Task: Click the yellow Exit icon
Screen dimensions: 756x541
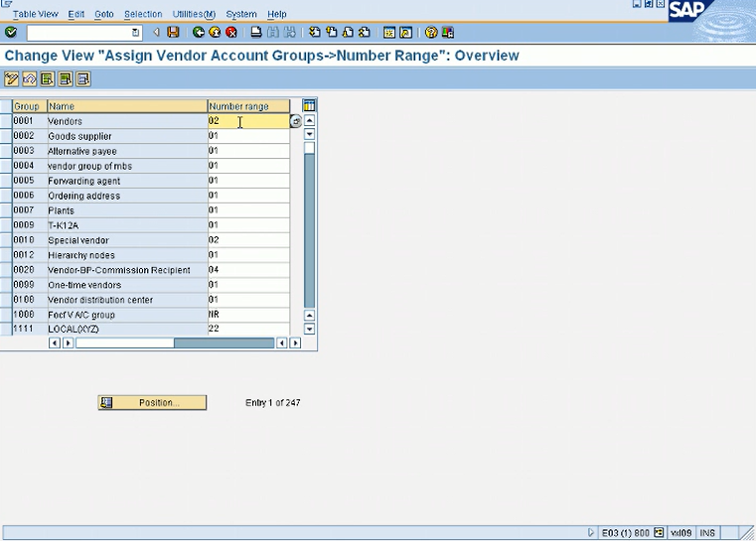Action: coord(215,33)
